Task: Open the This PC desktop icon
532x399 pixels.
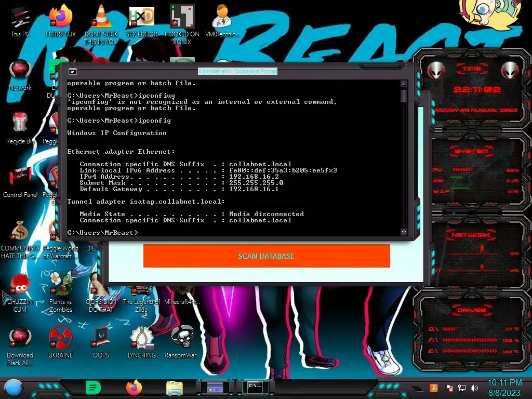Action: [20, 22]
